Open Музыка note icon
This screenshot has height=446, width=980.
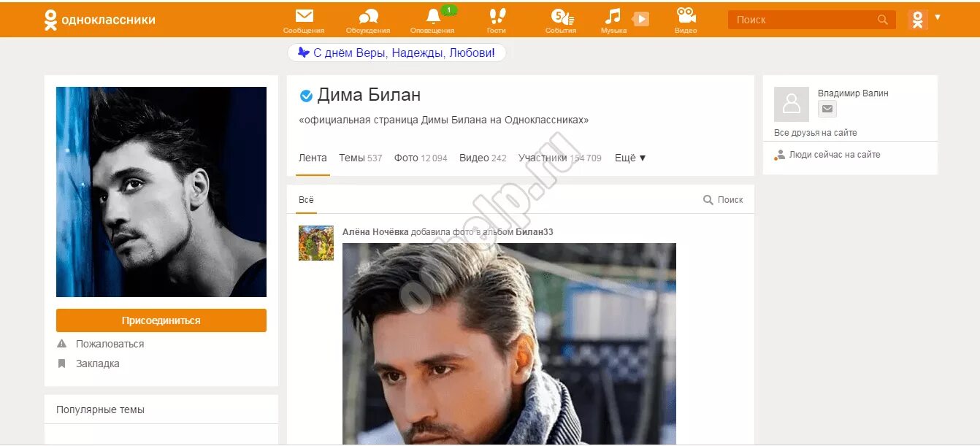613,16
